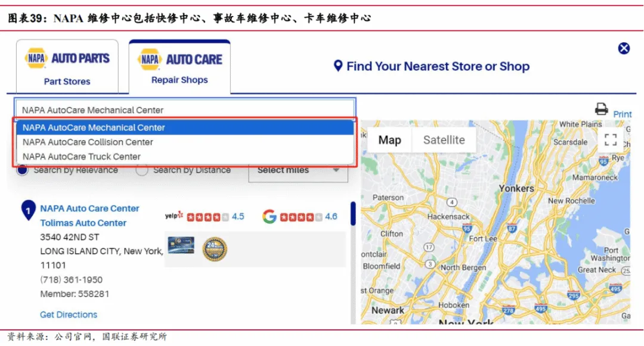Select the Search by Distance radio button

(x=142, y=170)
